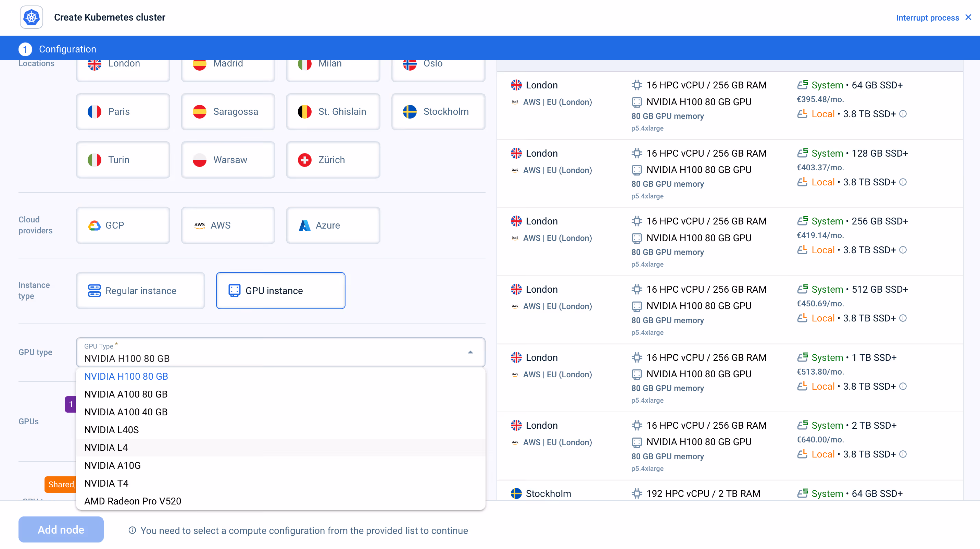Click the Azure logo icon
The height and width of the screenshot is (549, 980).
[x=304, y=225]
